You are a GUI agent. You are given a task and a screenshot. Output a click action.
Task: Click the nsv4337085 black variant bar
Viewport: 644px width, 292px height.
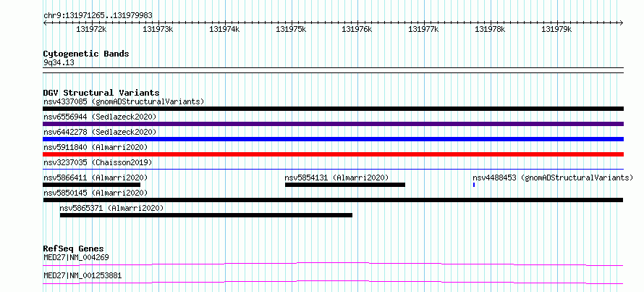point(333,109)
